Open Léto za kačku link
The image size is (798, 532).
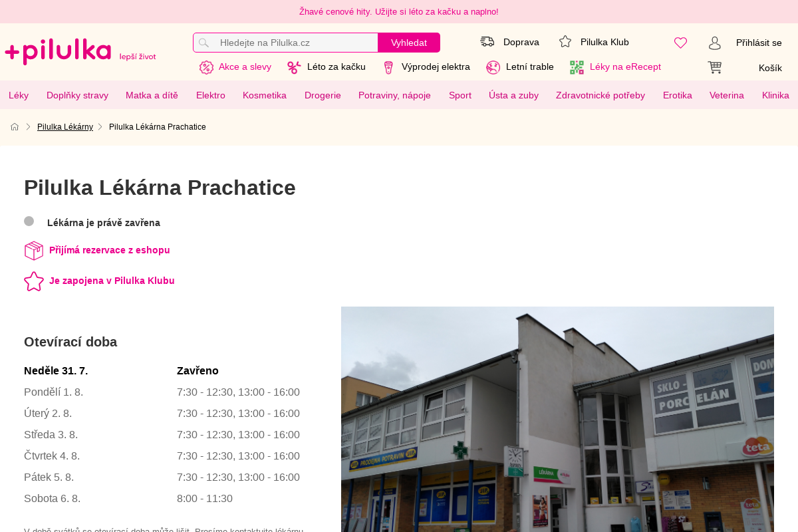(x=336, y=66)
